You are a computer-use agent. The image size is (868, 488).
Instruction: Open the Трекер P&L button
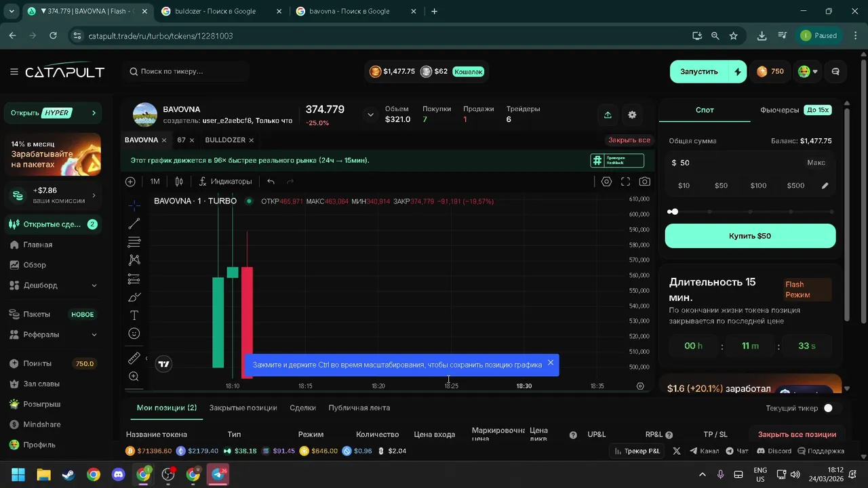(637, 451)
